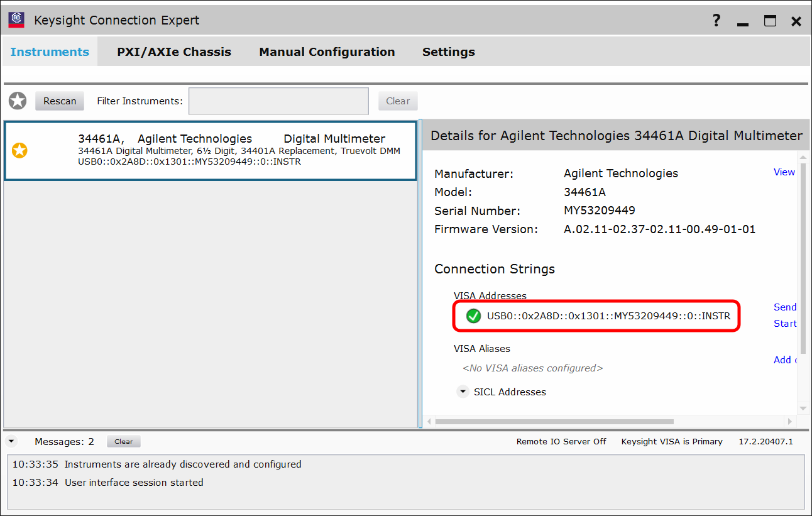Image resolution: width=812 pixels, height=516 pixels.
Task: Expand the SICL Addresses section
Action: (x=463, y=392)
